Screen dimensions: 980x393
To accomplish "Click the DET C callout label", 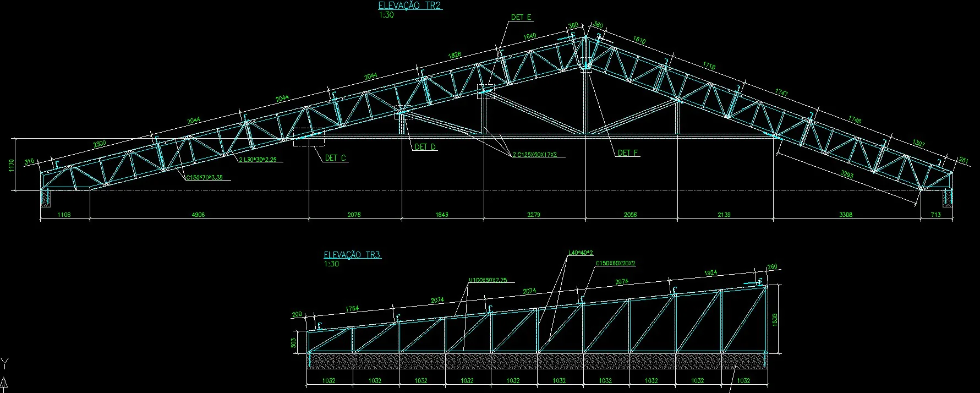I will [335, 158].
